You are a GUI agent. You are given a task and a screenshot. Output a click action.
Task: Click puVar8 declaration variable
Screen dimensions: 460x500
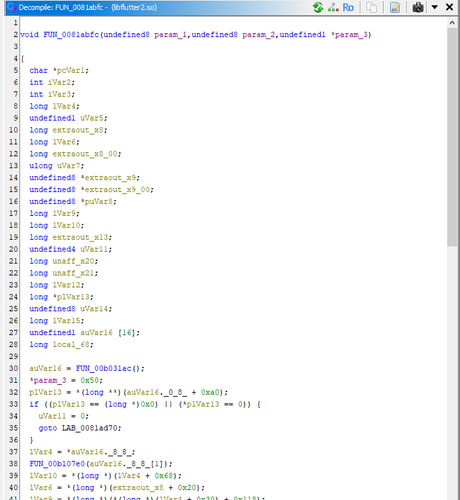click(x=98, y=202)
